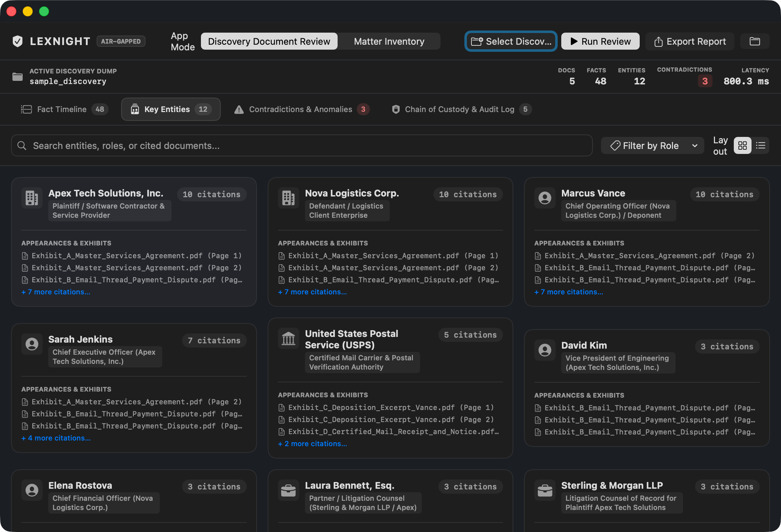This screenshot has width=781, height=532.
Task: Click the AIR-GAPPED badge
Action: 121,41
